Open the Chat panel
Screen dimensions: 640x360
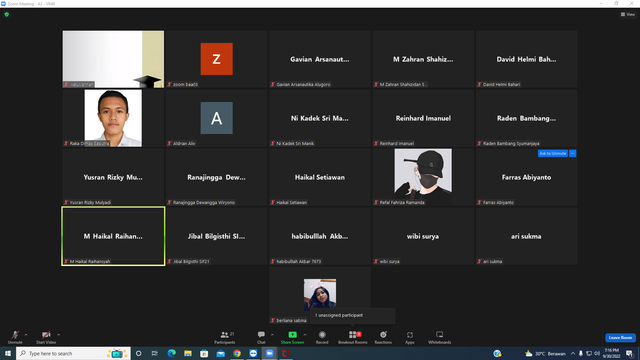[x=261, y=337]
